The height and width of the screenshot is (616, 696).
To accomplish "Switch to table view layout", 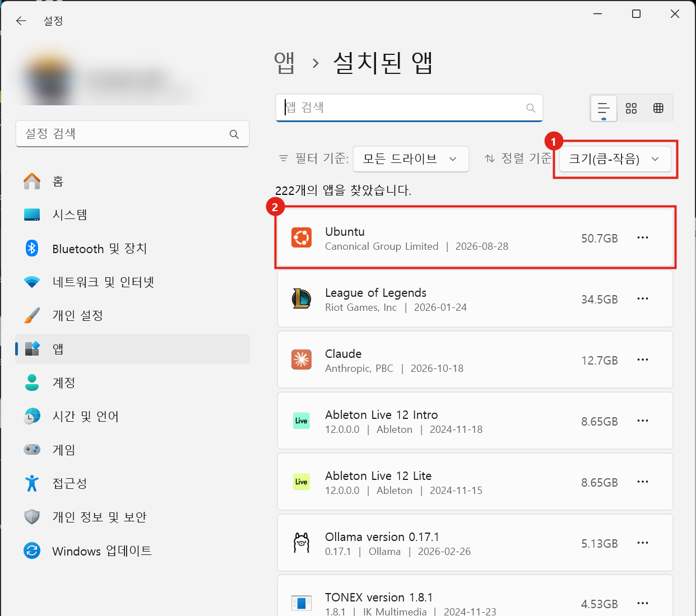I will pos(658,108).
